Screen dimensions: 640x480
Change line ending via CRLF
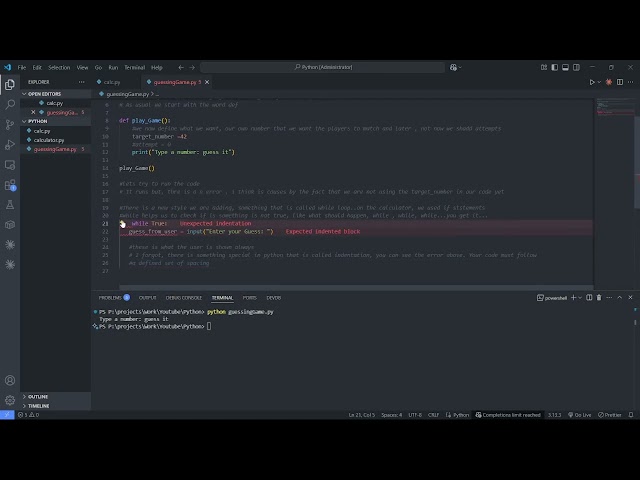pyautogui.click(x=433, y=415)
